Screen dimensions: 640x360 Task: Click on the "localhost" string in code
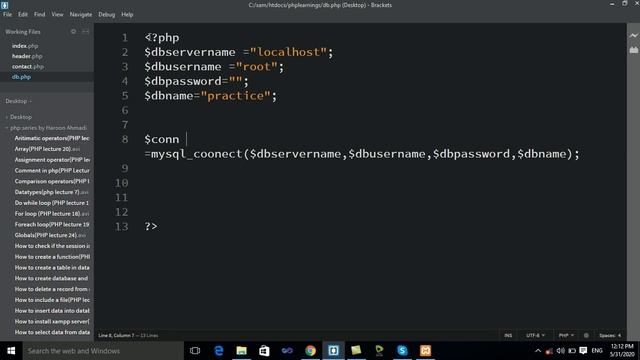click(289, 52)
